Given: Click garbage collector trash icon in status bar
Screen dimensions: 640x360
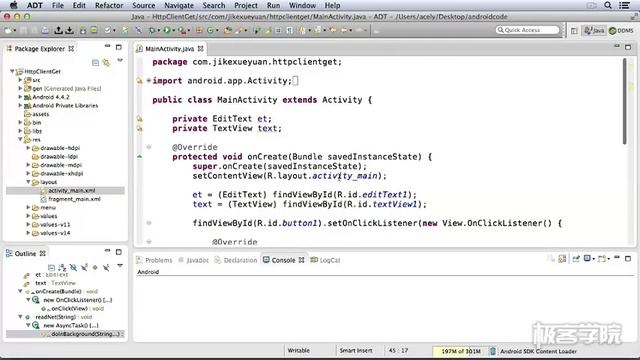Looking at the screenshot, I should pyautogui.click(x=493, y=351).
